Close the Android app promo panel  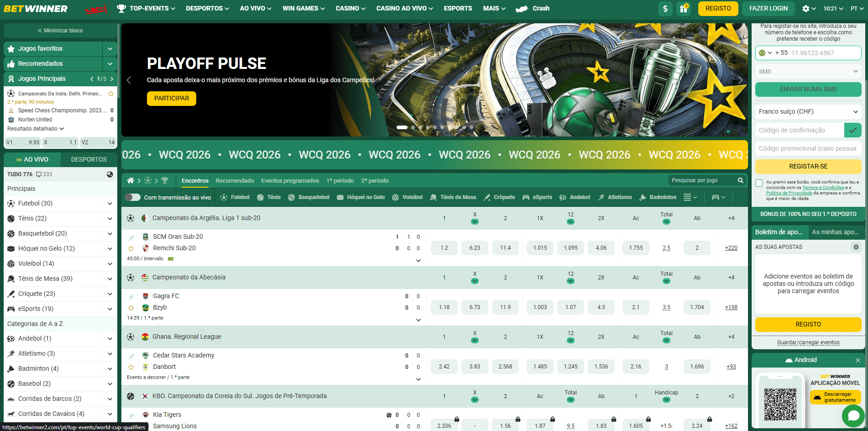point(858,360)
